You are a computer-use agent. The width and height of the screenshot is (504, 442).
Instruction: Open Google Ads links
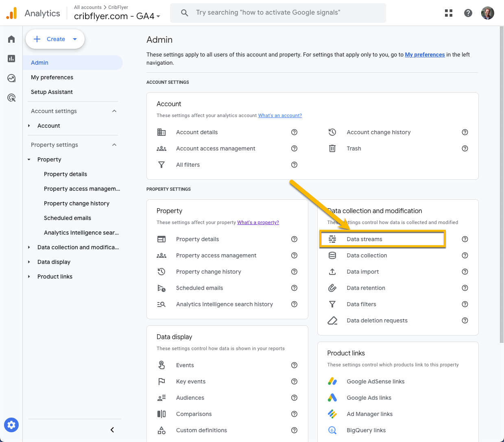(x=369, y=398)
